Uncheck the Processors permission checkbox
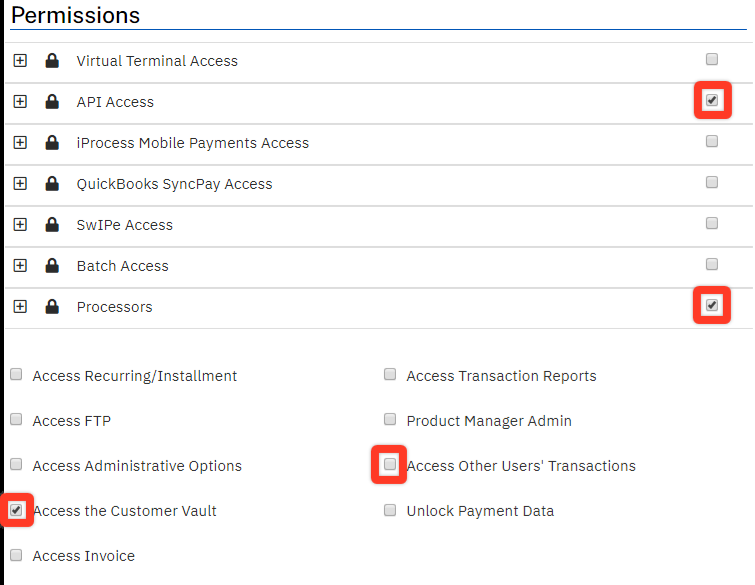This screenshot has height=585, width=755. pos(712,305)
